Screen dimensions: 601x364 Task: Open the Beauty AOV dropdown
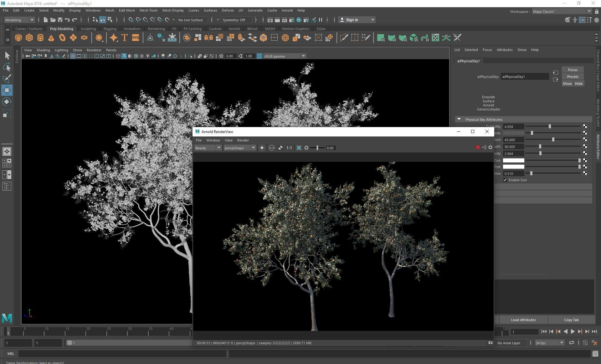[208, 148]
